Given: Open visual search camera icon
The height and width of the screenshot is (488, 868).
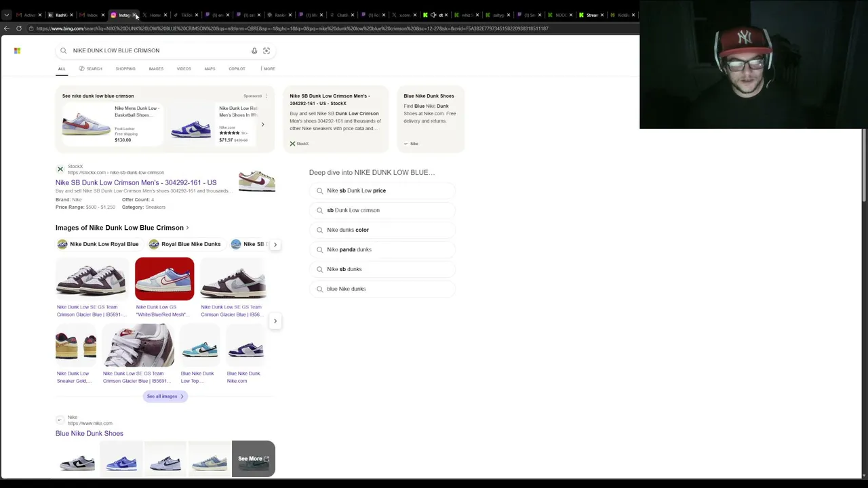Looking at the screenshot, I should click(267, 51).
